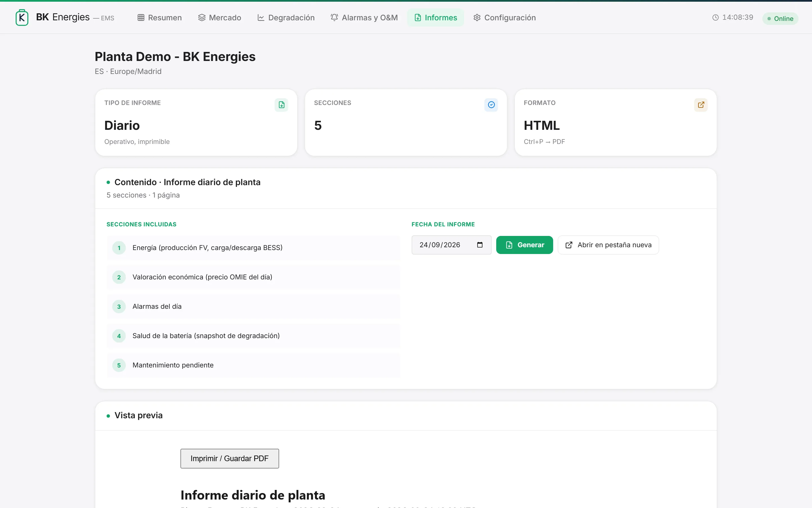Image resolution: width=812 pixels, height=508 pixels.
Task: Click the report date field 24/09/2026
Action: tap(451, 245)
